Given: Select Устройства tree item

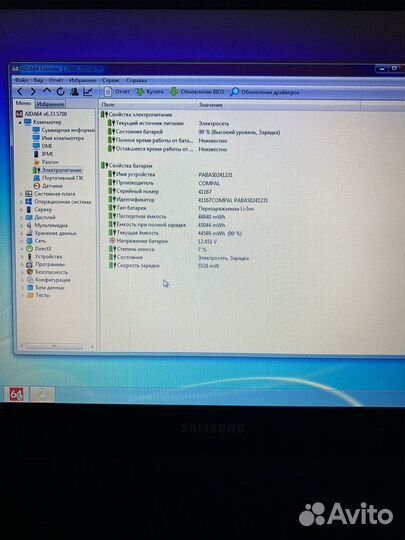Looking at the screenshot, I should pos(44,257).
